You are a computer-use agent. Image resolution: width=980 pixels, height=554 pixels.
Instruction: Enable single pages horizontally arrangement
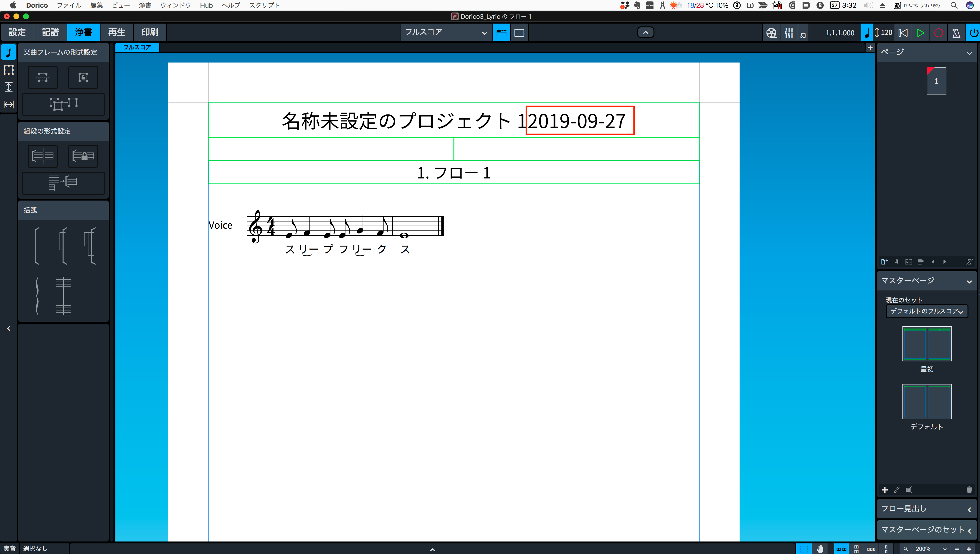tap(871, 549)
